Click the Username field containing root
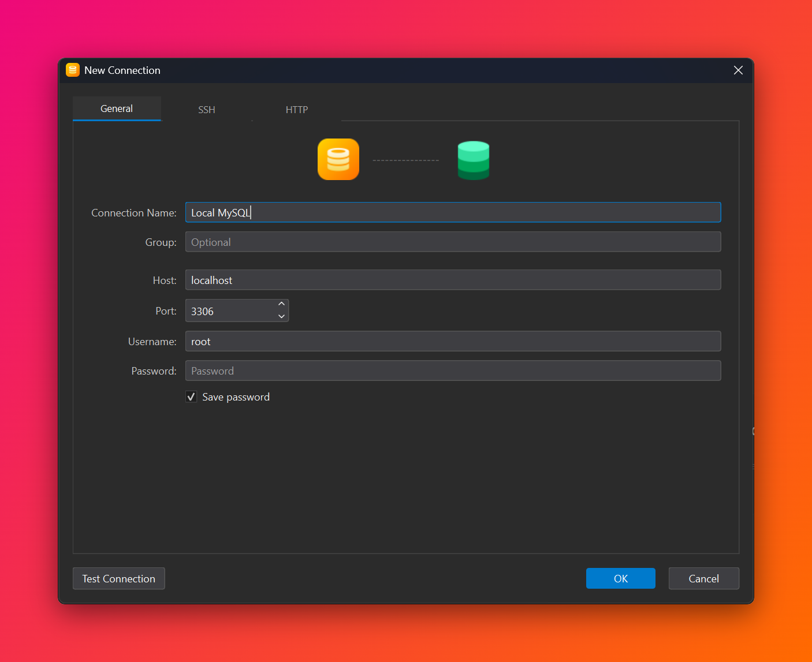This screenshot has height=662, width=812. pyautogui.click(x=453, y=341)
